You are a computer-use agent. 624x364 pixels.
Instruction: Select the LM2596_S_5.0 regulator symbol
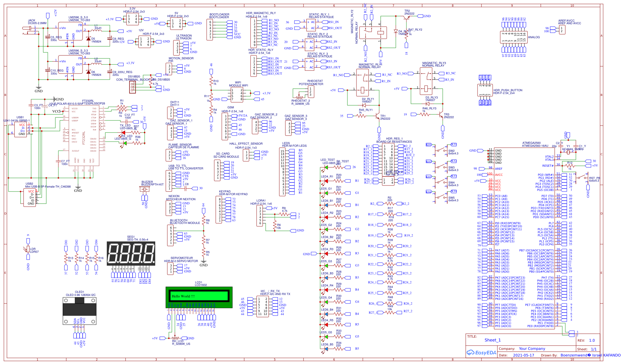coord(70,32)
